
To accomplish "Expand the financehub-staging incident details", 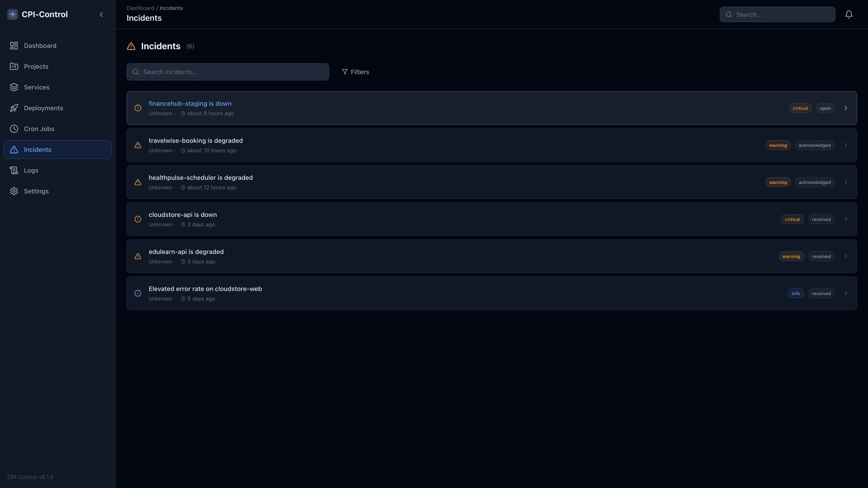I will pos(846,108).
